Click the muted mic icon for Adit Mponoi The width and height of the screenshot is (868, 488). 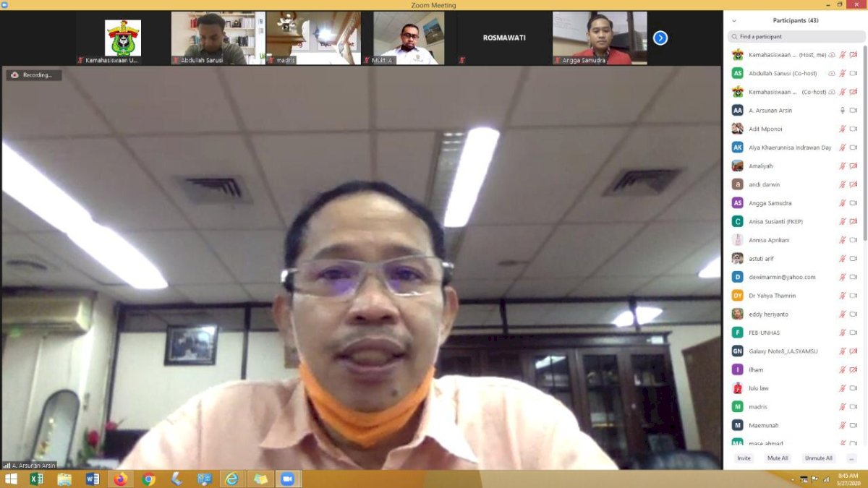tap(843, 129)
